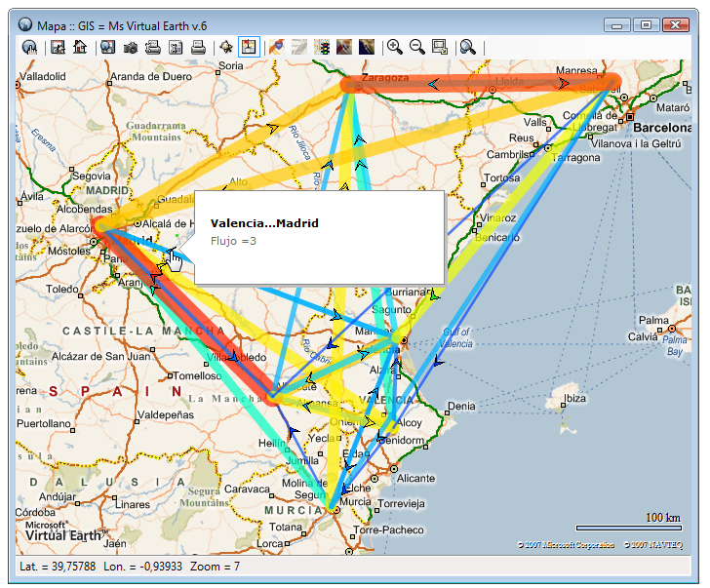Click the Toledo city label
This screenshot has height=588, width=710.
coord(62,289)
